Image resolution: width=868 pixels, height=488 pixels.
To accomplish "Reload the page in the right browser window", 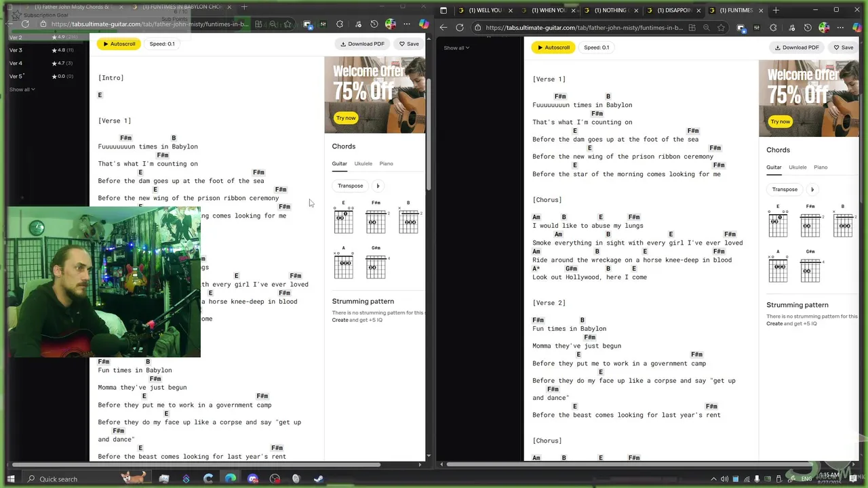I will (460, 28).
